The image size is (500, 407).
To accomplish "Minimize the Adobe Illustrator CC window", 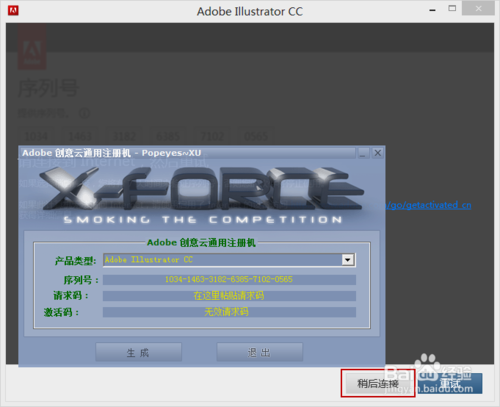I will [432, 9].
